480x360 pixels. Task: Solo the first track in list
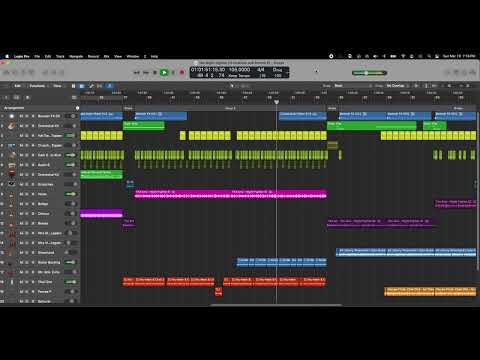pyautogui.click(x=27, y=116)
